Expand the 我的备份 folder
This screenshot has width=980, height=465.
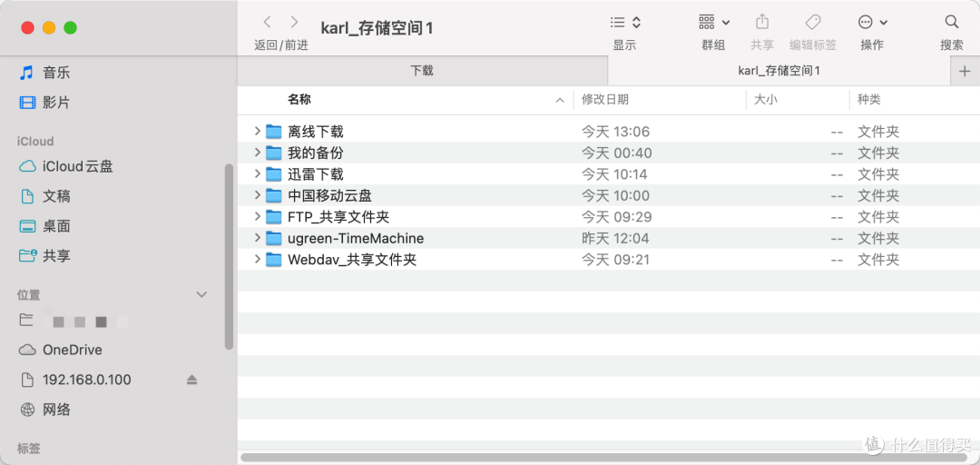tap(257, 153)
